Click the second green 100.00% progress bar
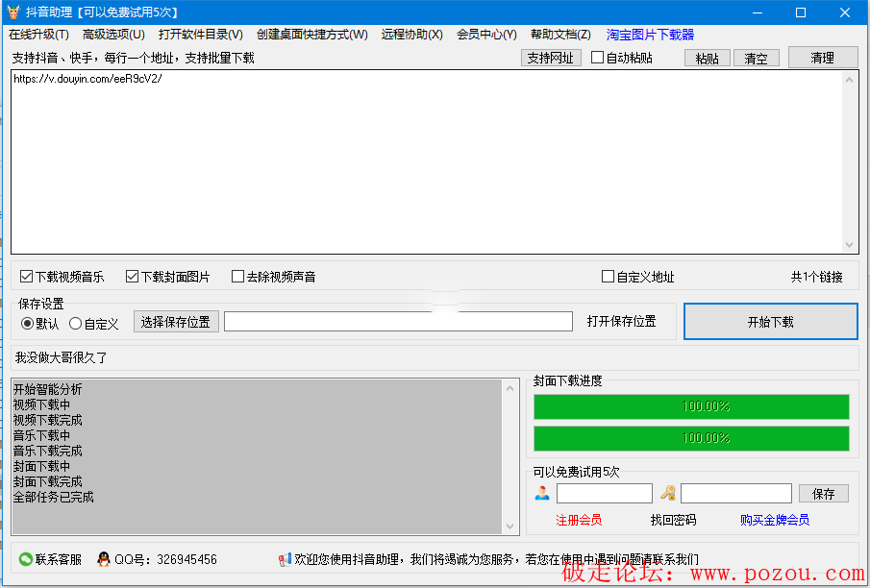Image resolution: width=870 pixels, height=588 pixels. [x=691, y=438]
